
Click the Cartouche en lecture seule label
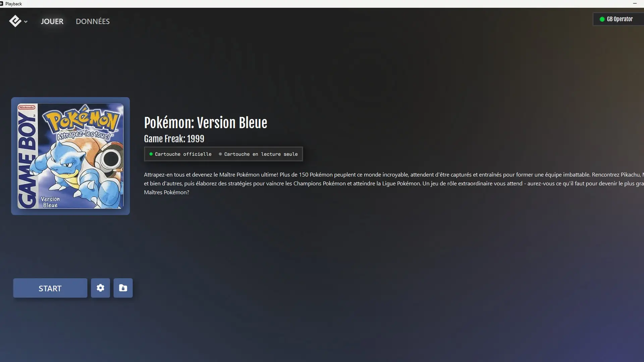pos(258,154)
